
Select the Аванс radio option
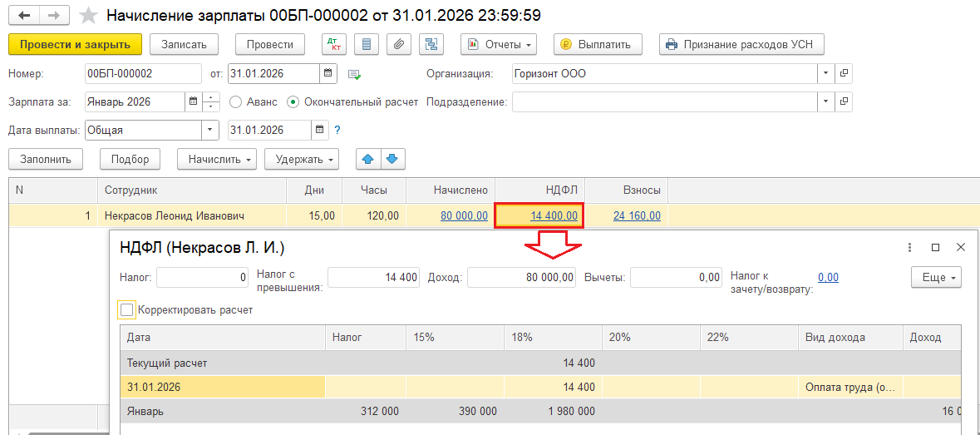coord(235,101)
